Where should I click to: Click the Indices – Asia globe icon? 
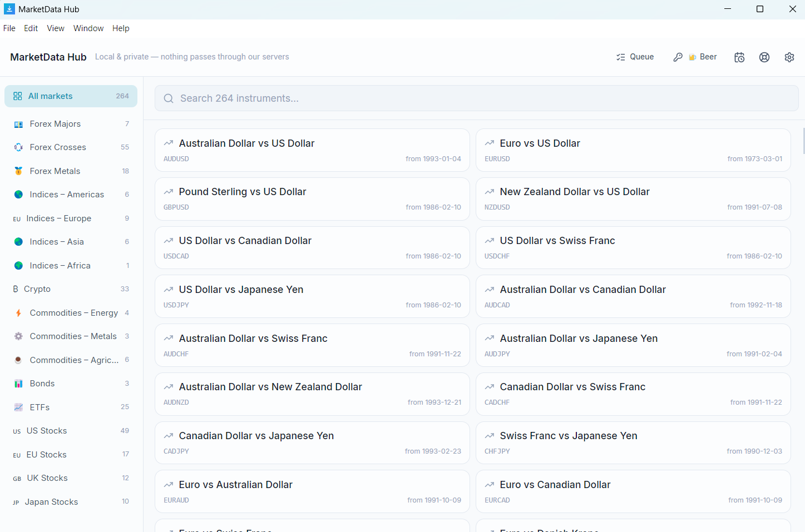18,242
